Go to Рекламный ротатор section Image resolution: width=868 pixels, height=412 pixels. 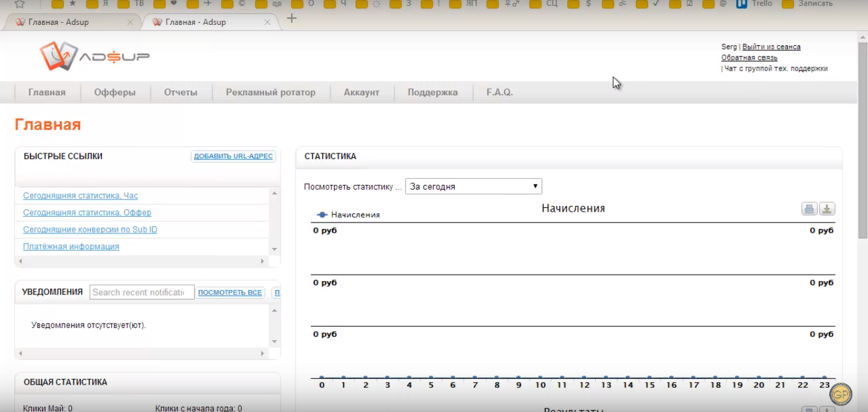(x=270, y=92)
